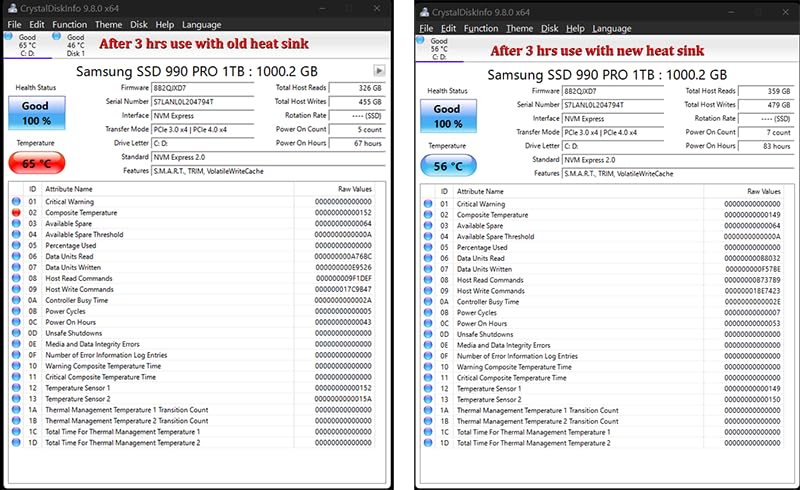Click the next disk arrow beside Samsung SSD title
The width and height of the screenshot is (800, 490).
(x=379, y=71)
